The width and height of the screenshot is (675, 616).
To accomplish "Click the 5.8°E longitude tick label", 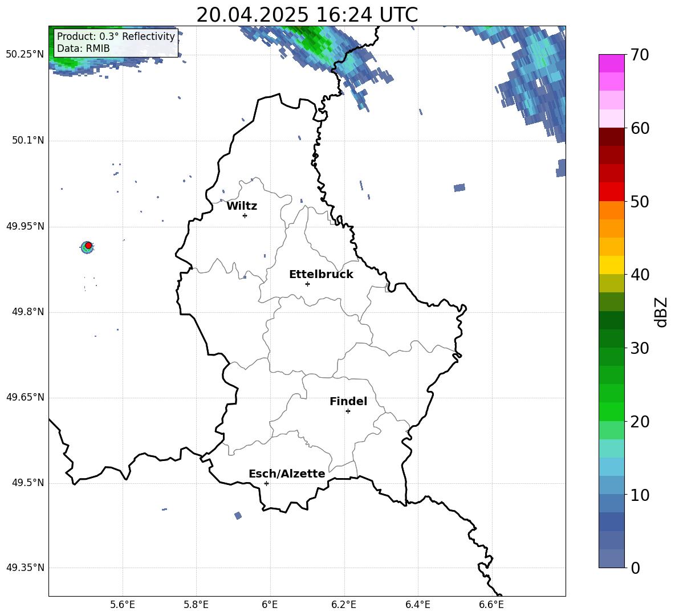I will [196, 605].
